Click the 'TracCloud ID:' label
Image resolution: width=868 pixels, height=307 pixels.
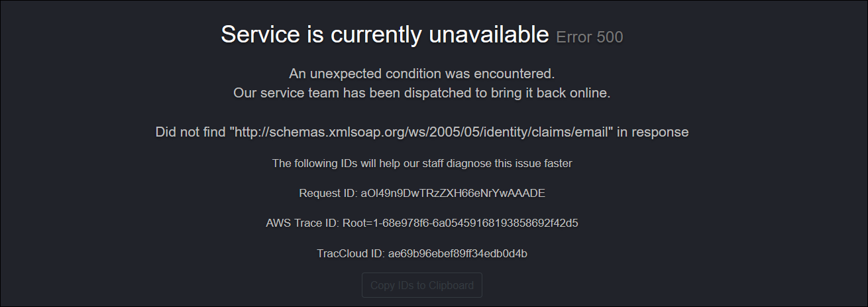click(x=351, y=253)
